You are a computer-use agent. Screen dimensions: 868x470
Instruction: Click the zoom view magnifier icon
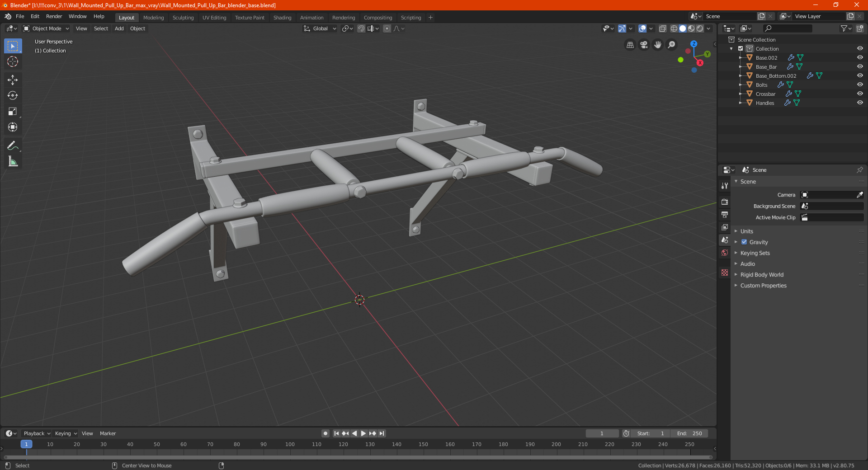[x=672, y=45]
